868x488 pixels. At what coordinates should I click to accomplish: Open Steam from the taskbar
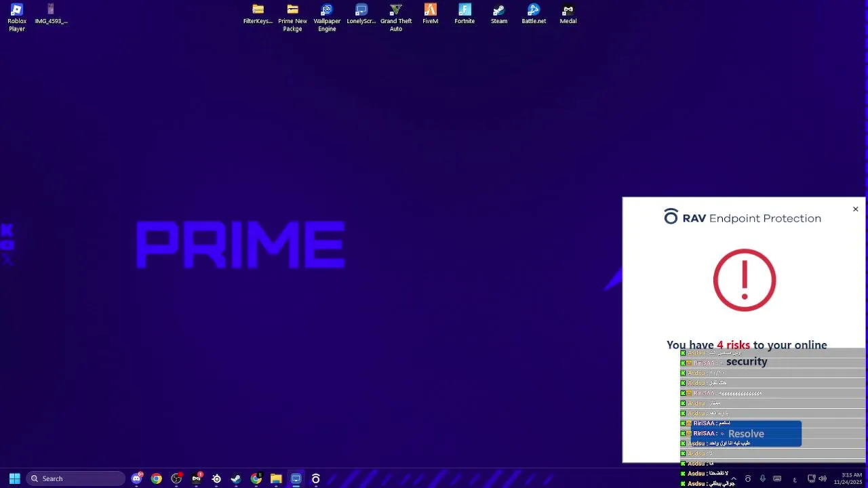236,479
